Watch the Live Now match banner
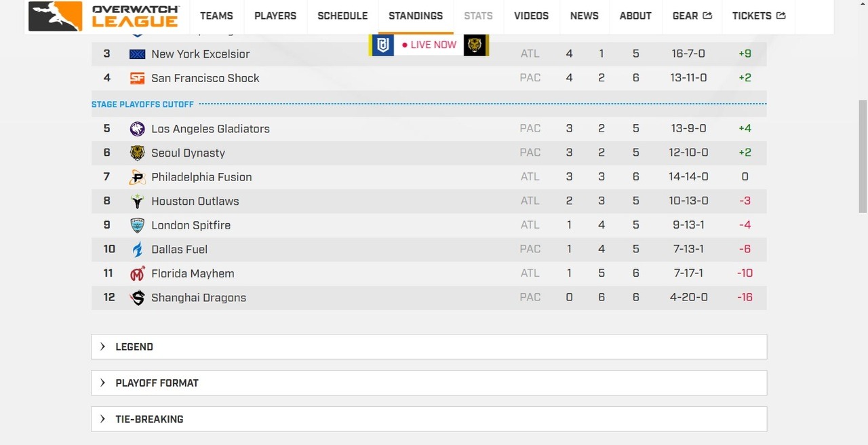868x445 pixels. (x=429, y=45)
